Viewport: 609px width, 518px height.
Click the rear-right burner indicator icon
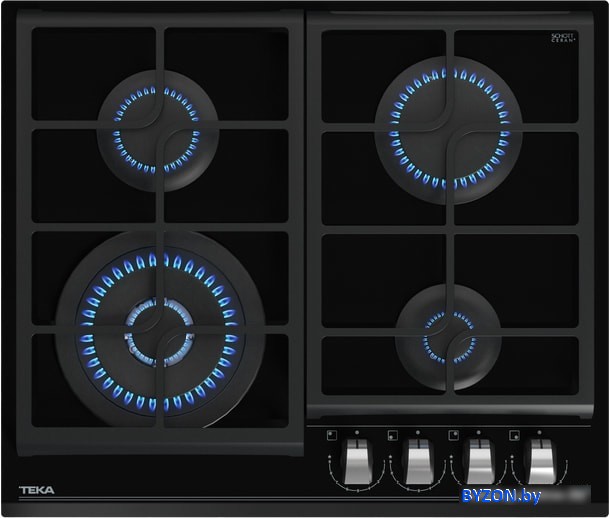(x=453, y=435)
